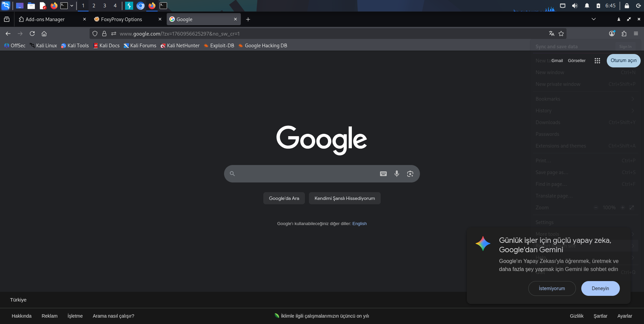Go to the Firefox home page
Screen dimensions: 644x324
[x=44, y=34]
